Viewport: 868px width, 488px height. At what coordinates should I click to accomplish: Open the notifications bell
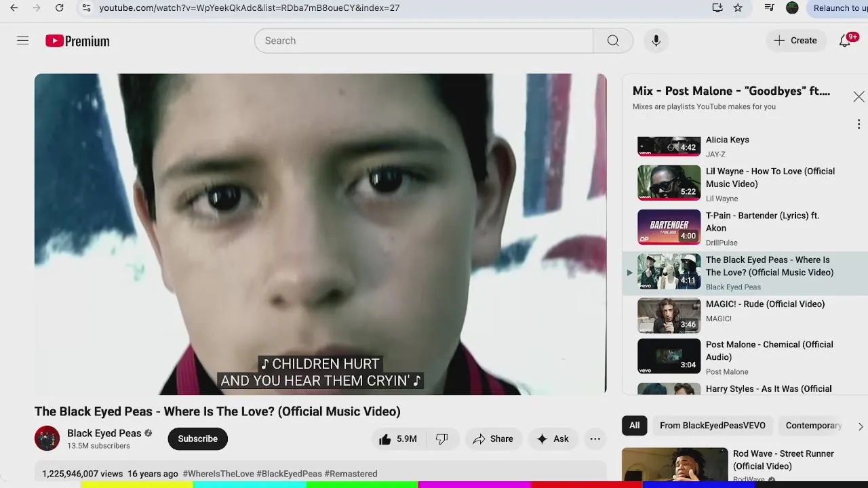[x=845, y=41]
